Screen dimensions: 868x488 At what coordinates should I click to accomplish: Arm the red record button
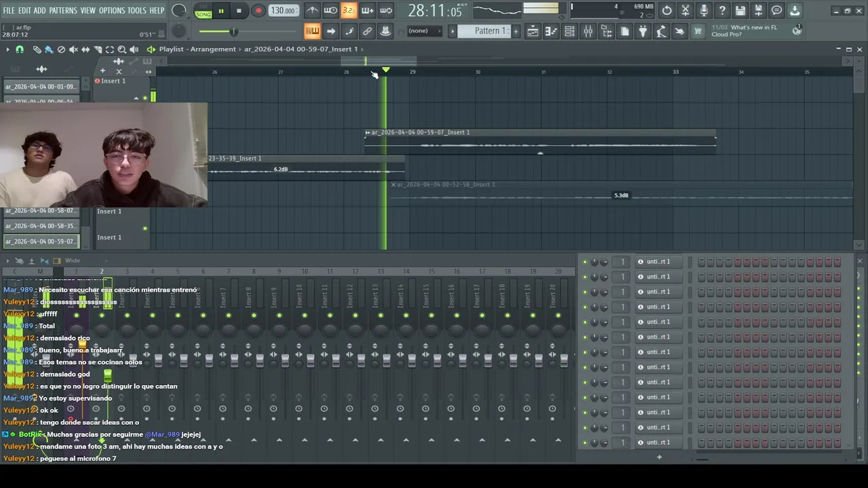(x=258, y=11)
